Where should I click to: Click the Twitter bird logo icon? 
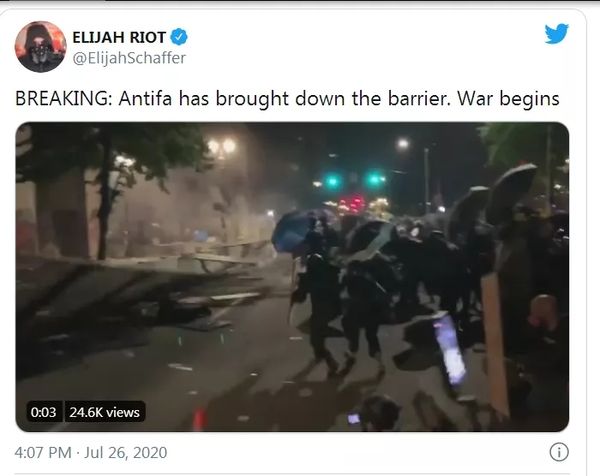(557, 33)
